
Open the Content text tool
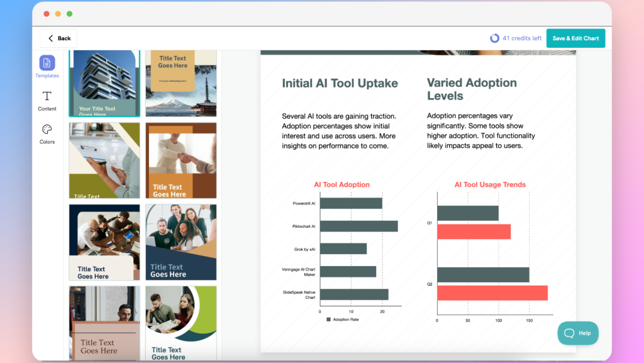pyautogui.click(x=47, y=96)
